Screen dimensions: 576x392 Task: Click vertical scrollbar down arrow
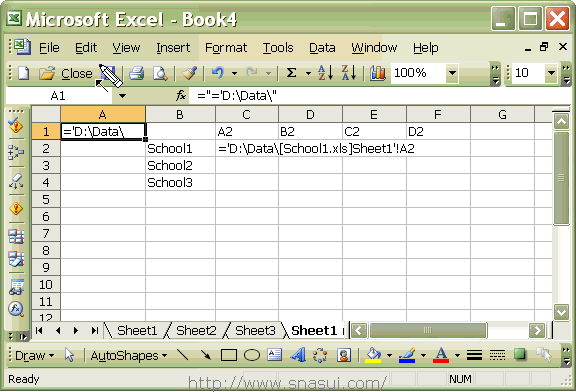(561, 312)
